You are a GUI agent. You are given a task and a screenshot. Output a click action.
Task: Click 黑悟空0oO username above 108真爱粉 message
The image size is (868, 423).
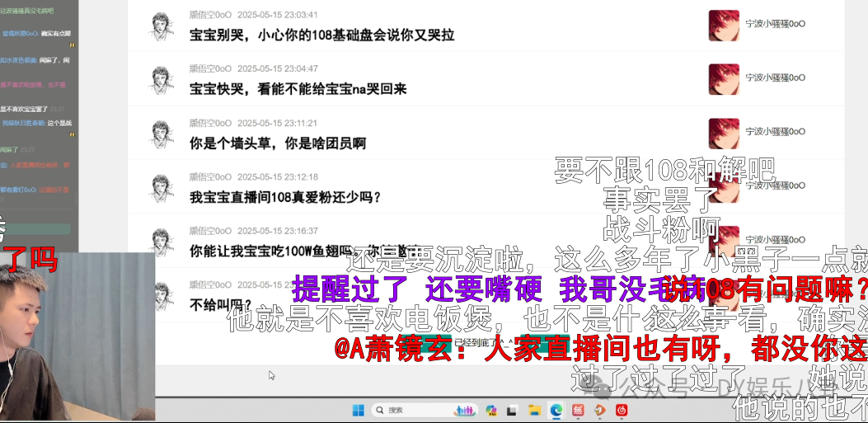(x=210, y=177)
